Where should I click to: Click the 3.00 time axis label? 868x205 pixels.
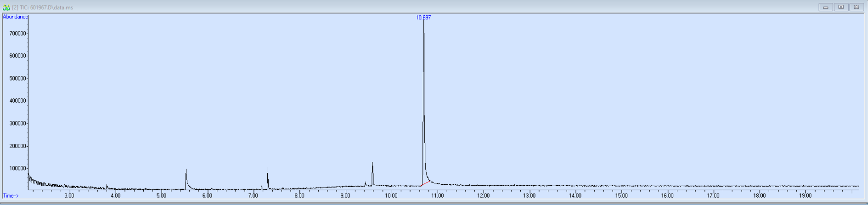click(x=69, y=196)
